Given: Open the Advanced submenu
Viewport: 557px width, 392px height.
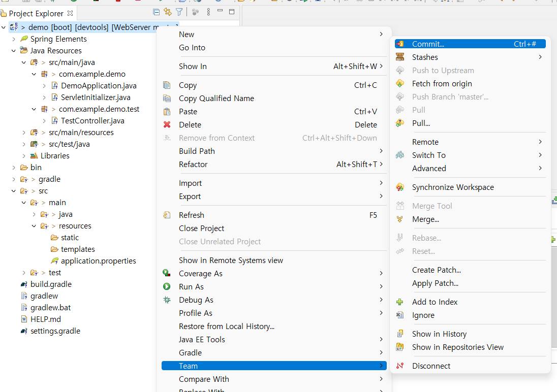Looking at the screenshot, I should pyautogui.click(x=470, y=168).
